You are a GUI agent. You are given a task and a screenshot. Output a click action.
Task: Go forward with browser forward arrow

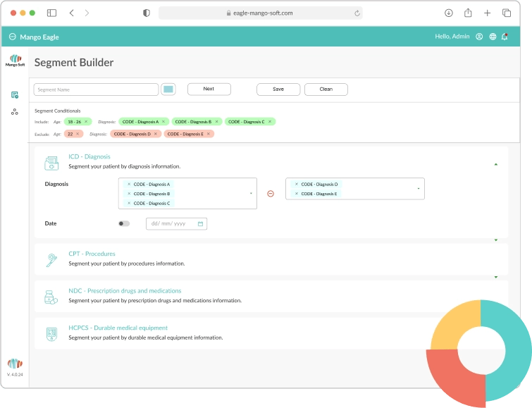pyautogui.click(x=87, y=13)
